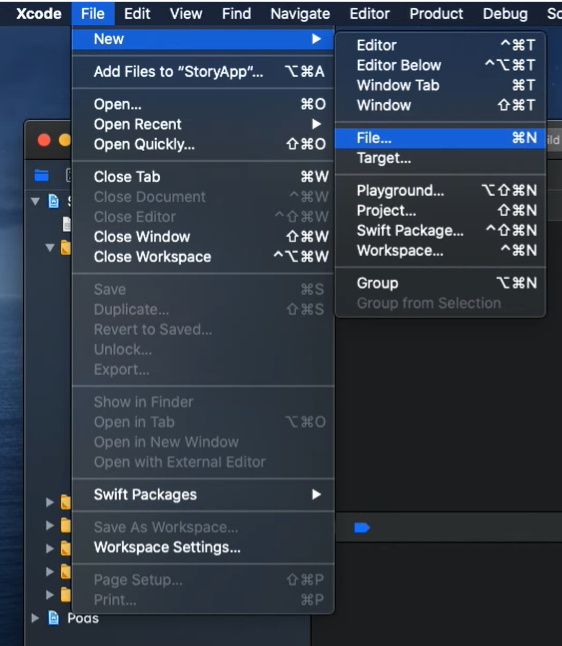Select Target… in New submenu
Image resolution: width=562 pixels, height=646 pixels.
pyautogui.click(x=441, y=158)
